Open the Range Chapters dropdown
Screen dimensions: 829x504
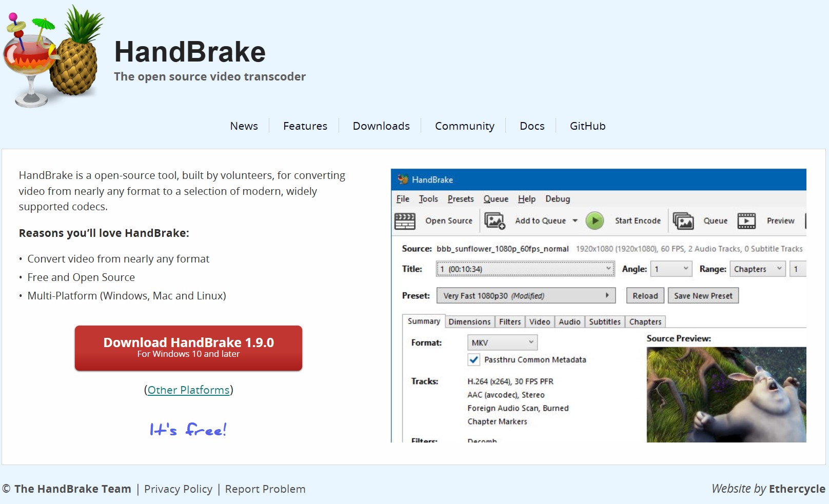pos(758,269)
